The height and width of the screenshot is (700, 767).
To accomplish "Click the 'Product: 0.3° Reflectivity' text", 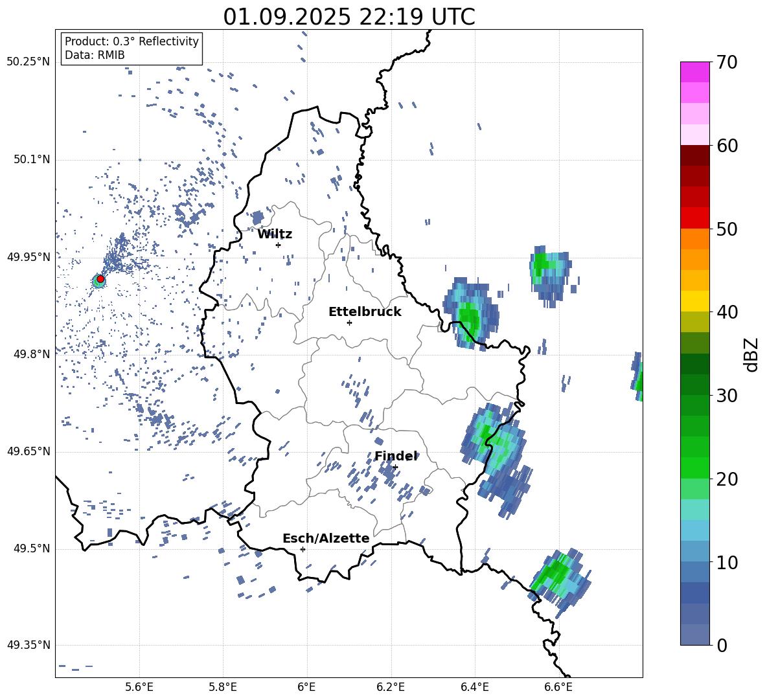I will [x=132, y=41].
